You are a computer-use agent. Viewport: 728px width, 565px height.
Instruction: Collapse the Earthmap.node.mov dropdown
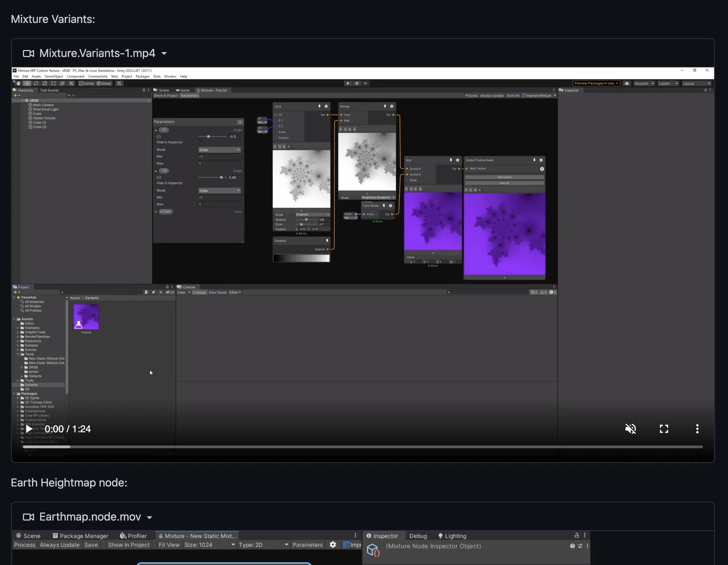click(x=149, y=517)
